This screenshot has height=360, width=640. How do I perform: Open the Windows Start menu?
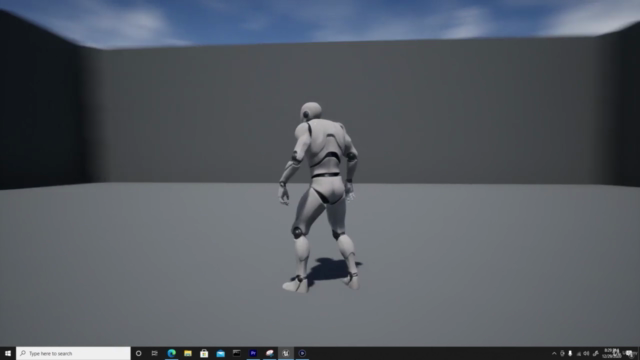coord(8,353)
